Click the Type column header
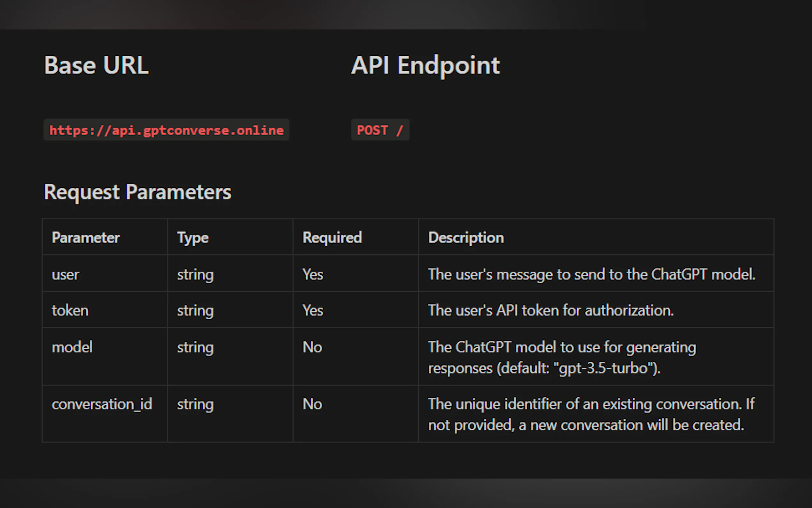The image size is (812, 508). (193, 238)
